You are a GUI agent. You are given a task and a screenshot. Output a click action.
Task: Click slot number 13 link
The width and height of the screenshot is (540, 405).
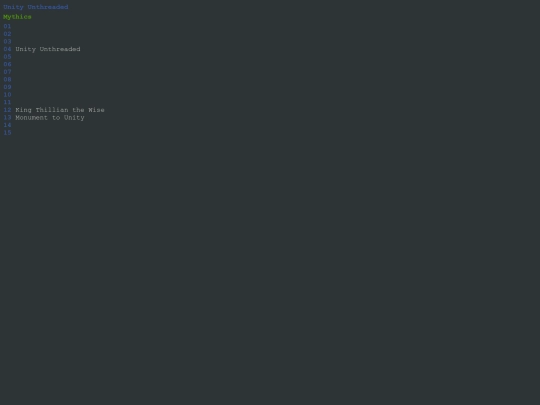click(x=7, y=117)
